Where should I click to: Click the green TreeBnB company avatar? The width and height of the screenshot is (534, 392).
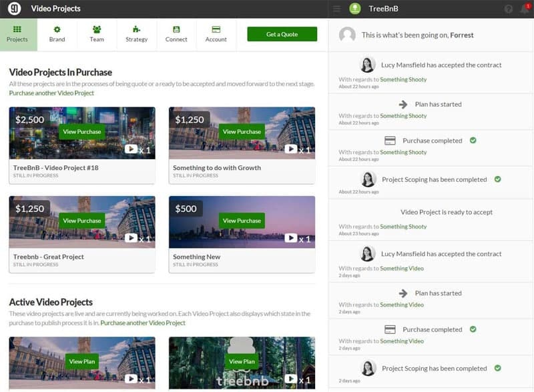[355, 9]
